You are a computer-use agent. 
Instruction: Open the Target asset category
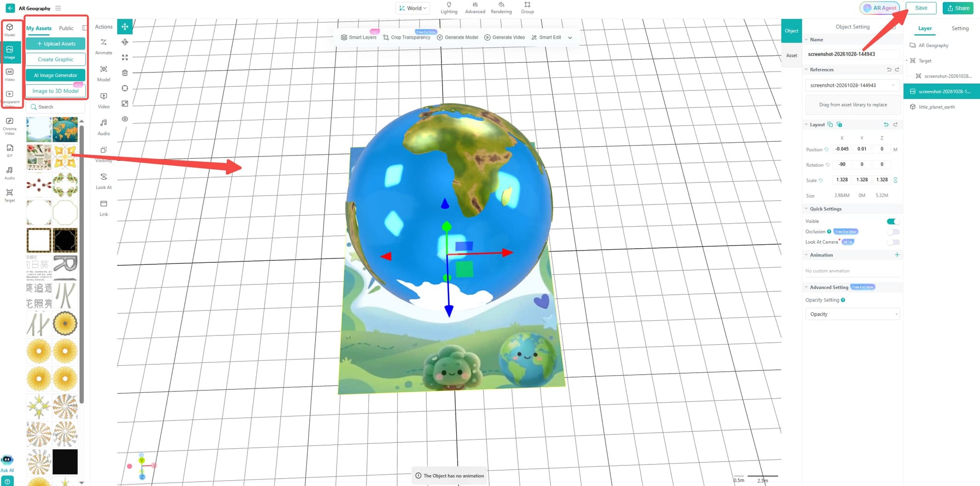pyautogui.click(x=10, y=195)
